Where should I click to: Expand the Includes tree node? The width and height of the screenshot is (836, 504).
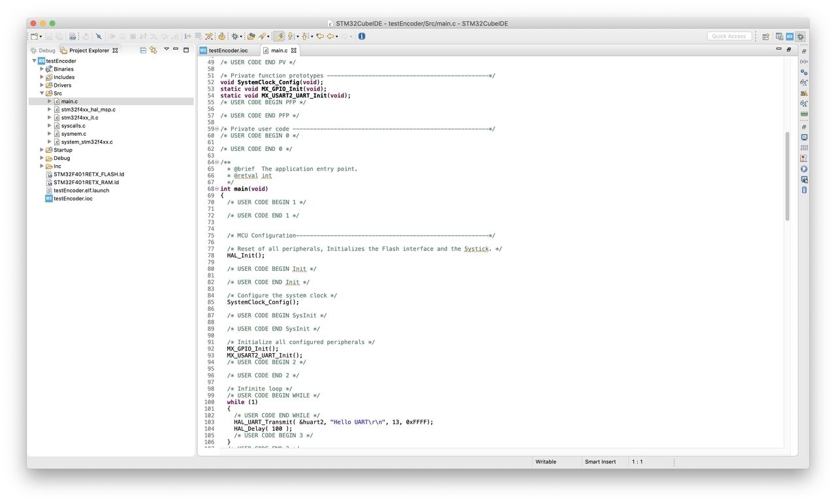click(x=42, y=77)
